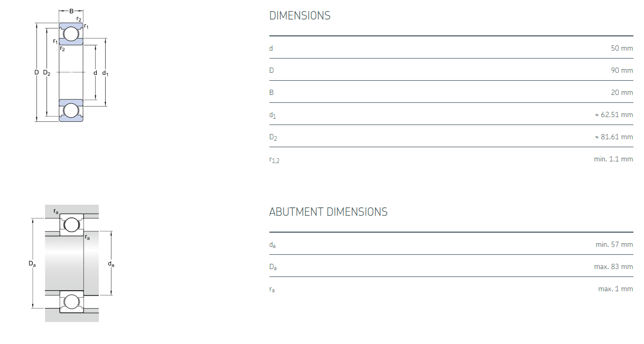Click the B label in the dimensions table
Viewport: 644px width, 344px height.
pyautogui.click(x=272, y=92)
